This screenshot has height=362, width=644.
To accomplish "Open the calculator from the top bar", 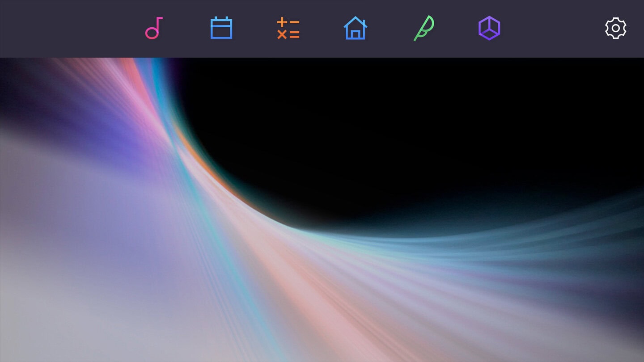I will coord(288,28).
